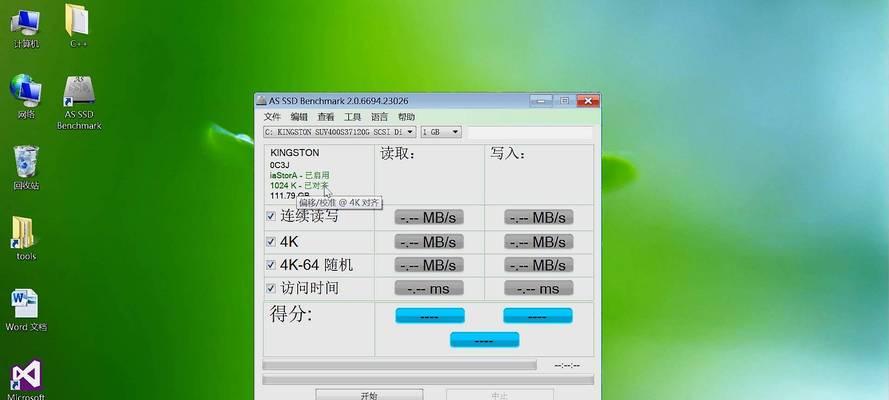Click the 访问时间 read ms result

pos(429,288)
